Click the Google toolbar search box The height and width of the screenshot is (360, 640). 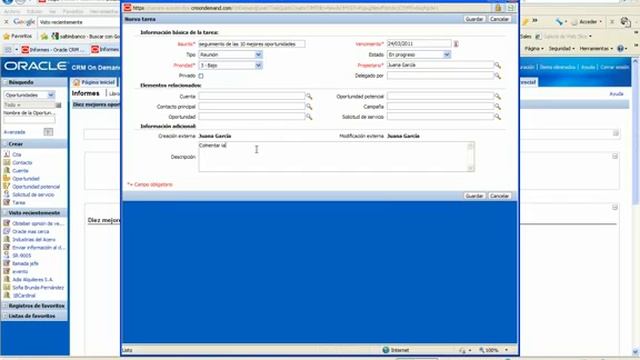coord(78,22)
